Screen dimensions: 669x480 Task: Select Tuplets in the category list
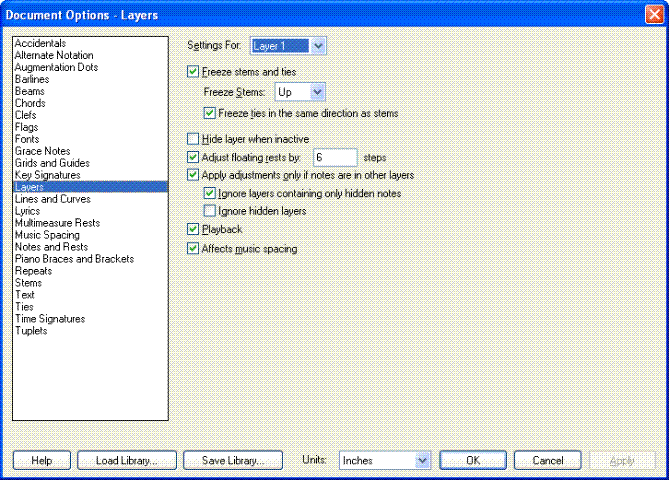coord(31,331)
